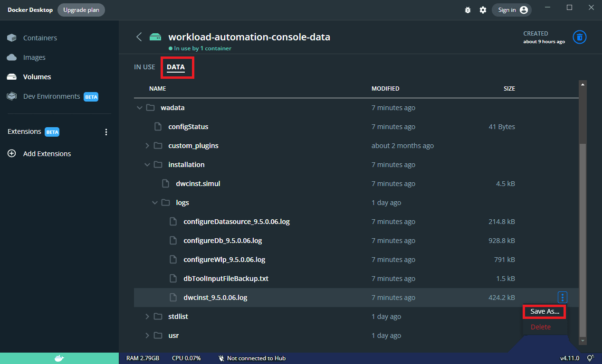This screenshot has width=602, height=364.
Task: Switch to the DATA tab
Action: click(176, 67)
